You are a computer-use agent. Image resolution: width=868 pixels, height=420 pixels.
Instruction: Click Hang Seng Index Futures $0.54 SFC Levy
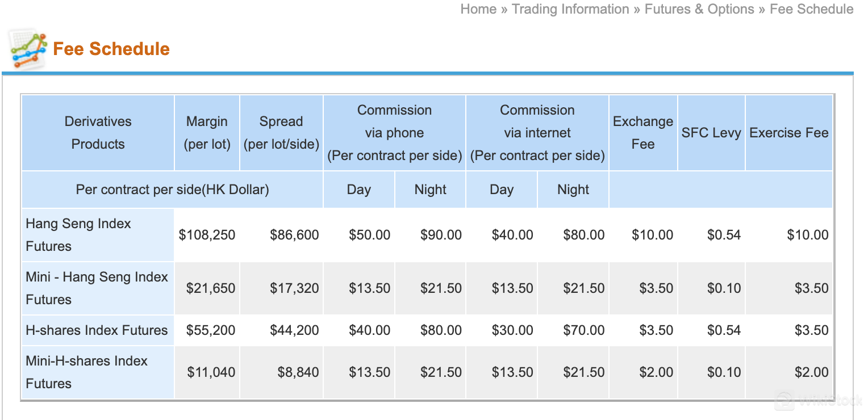pos(724,235)
